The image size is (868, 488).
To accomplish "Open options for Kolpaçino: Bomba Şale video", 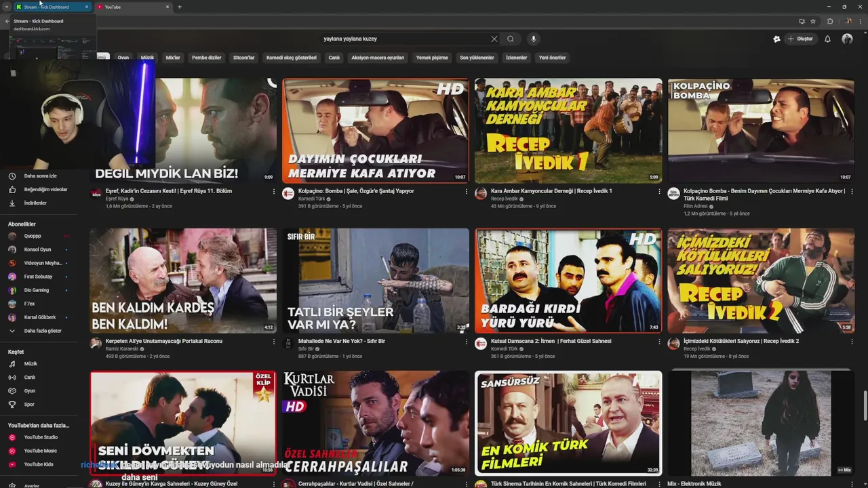I will point(467,192).
